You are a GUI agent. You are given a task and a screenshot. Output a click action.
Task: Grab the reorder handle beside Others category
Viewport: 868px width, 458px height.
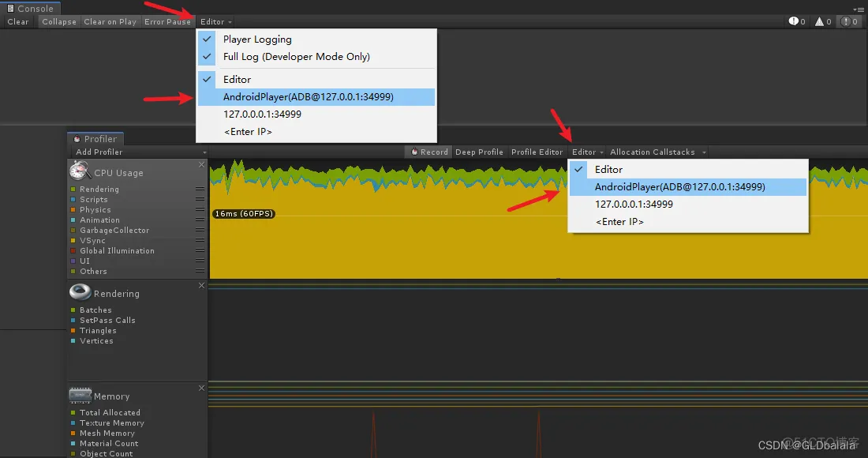(200, 271)
